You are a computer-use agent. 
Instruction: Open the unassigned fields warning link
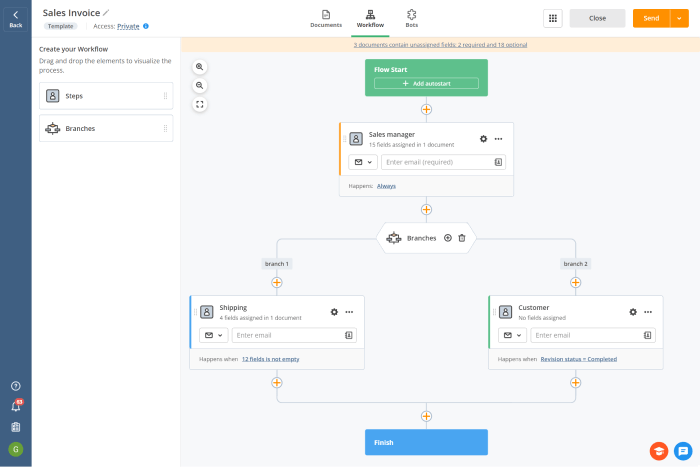tap(440, 45)
